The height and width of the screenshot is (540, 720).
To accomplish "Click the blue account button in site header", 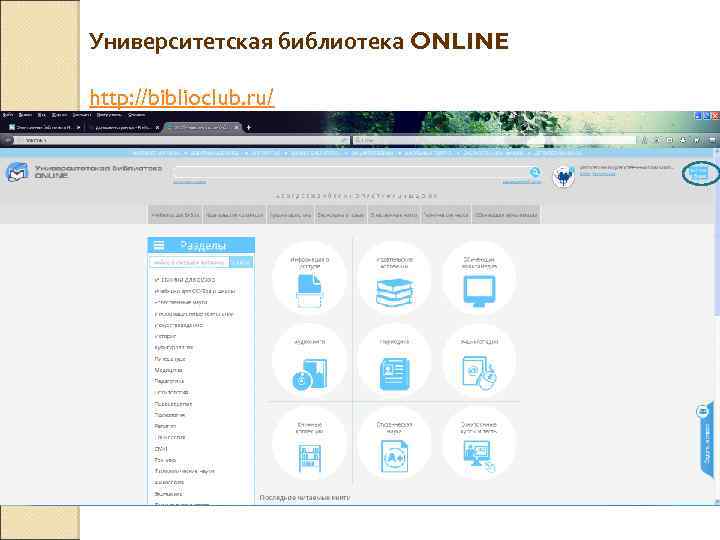I will [699, 173].
